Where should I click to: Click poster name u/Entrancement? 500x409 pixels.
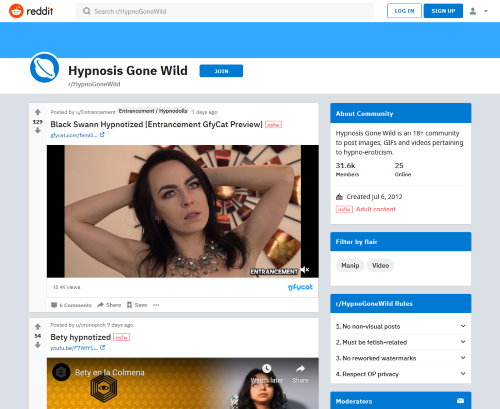tap(96, 112)
